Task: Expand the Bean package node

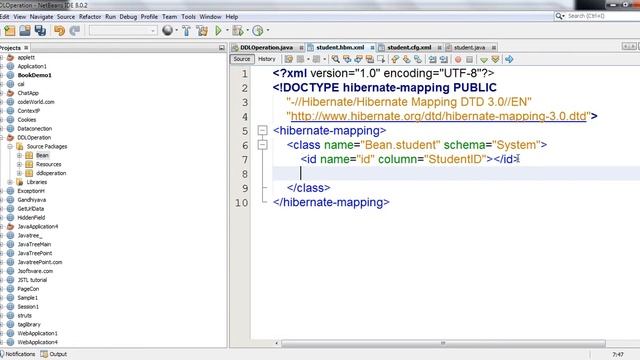Action: click(19, 155)
